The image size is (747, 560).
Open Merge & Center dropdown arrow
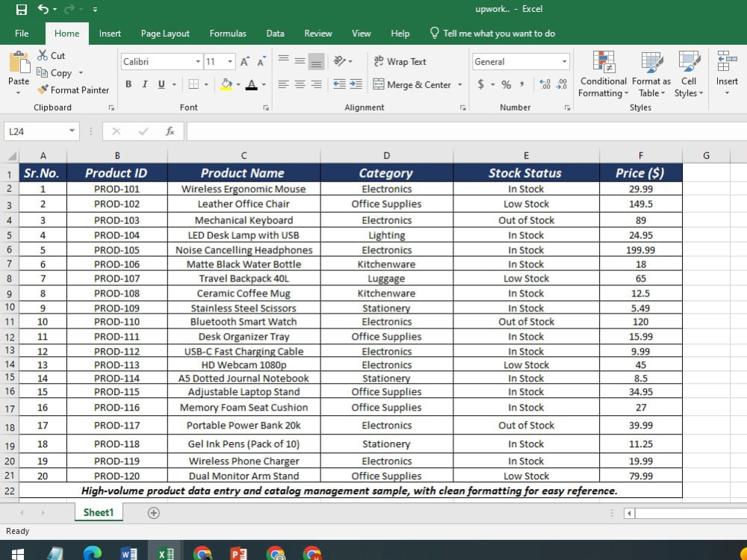click(x=460, y=85)
